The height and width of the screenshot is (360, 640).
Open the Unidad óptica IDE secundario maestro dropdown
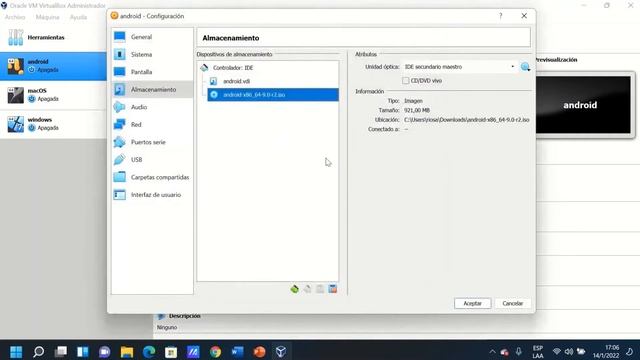[460, 67]
